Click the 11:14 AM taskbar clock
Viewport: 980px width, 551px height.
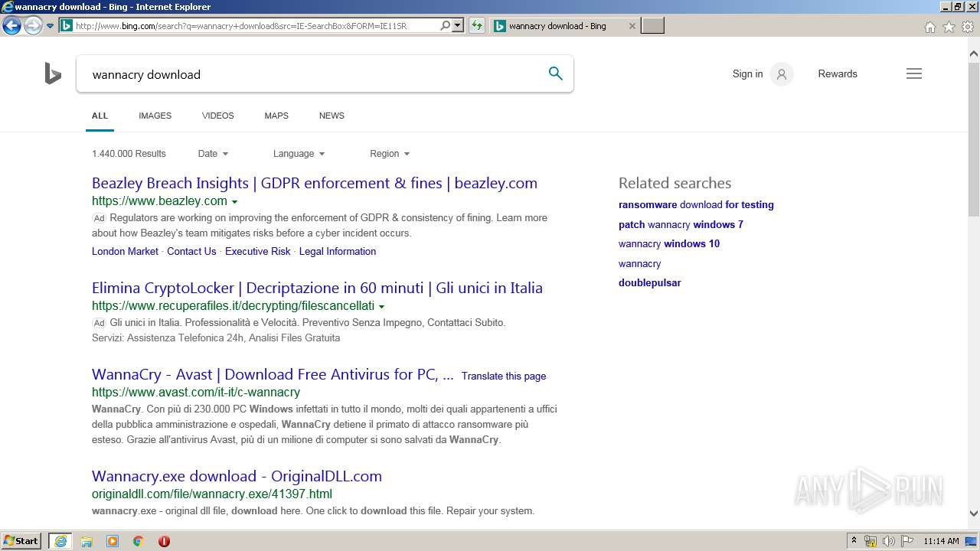(x=941, y=541)
